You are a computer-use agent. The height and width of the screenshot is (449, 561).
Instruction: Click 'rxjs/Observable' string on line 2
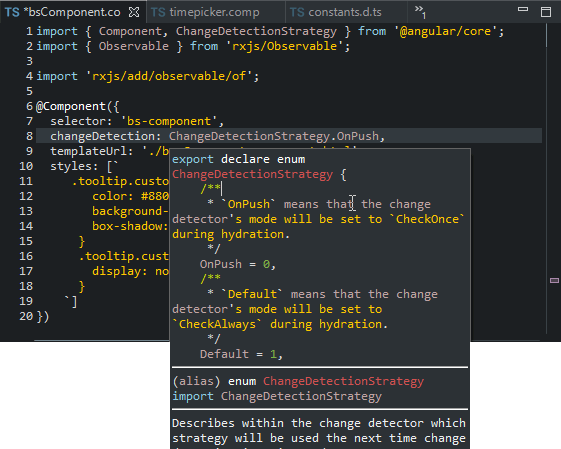[x=284, y=47]
